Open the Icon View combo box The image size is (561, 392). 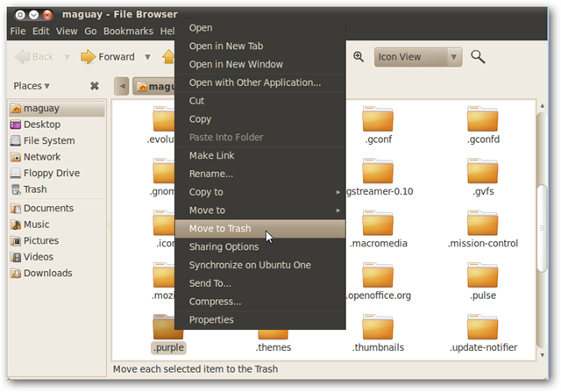coord(418,57)
